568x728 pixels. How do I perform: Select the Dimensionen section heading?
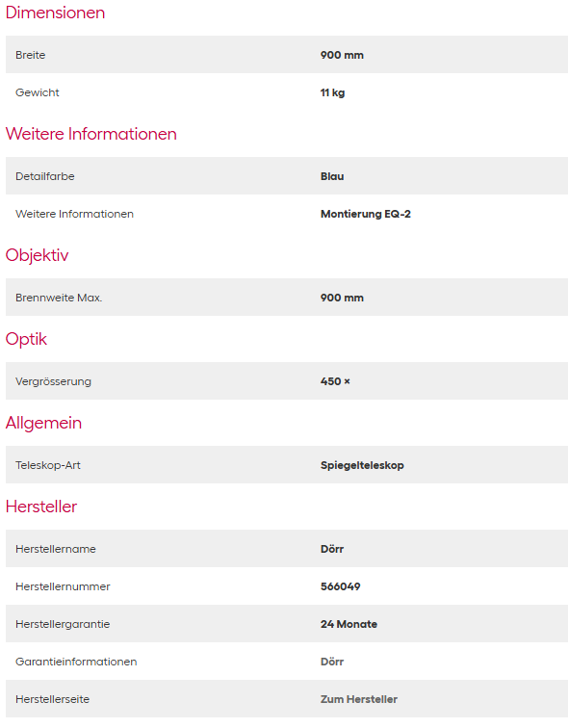(x=55, y=13)
